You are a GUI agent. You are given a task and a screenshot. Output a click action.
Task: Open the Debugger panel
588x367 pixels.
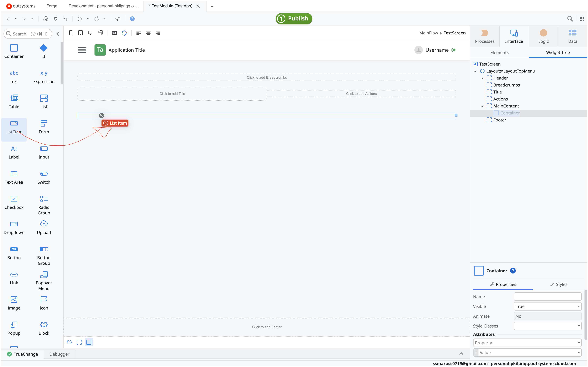(59, 354)
